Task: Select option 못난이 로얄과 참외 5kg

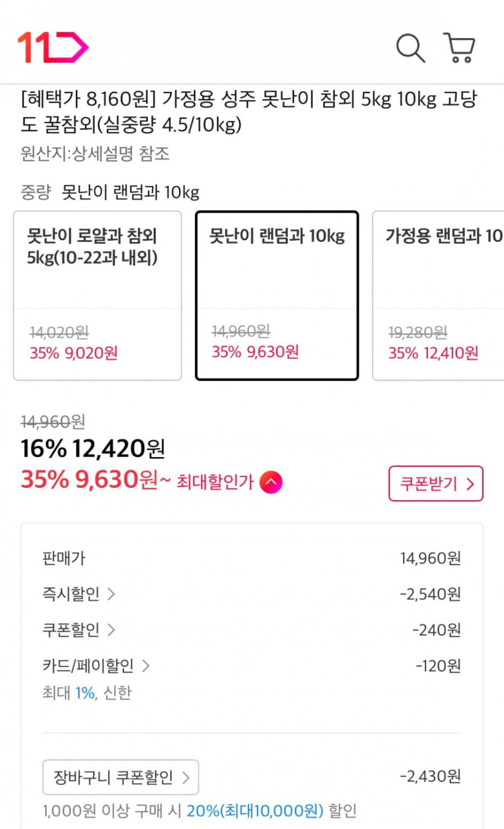Action: point(97,295)
